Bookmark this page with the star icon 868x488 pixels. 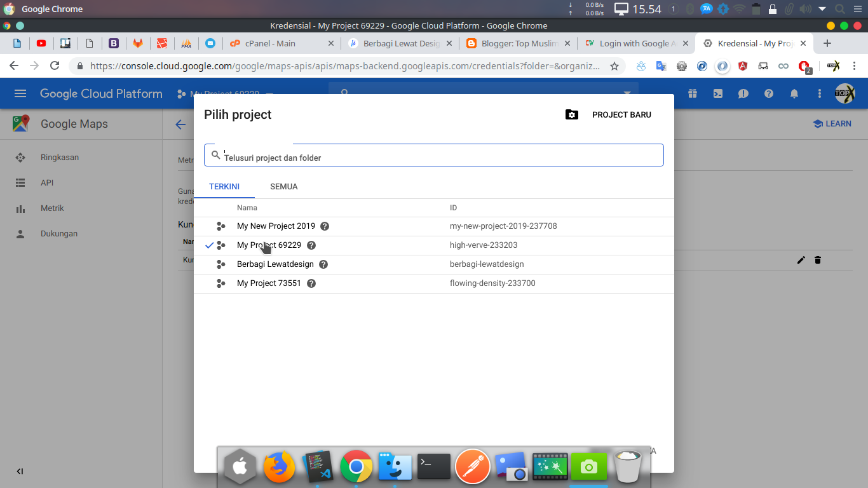(x=614, y=66)
